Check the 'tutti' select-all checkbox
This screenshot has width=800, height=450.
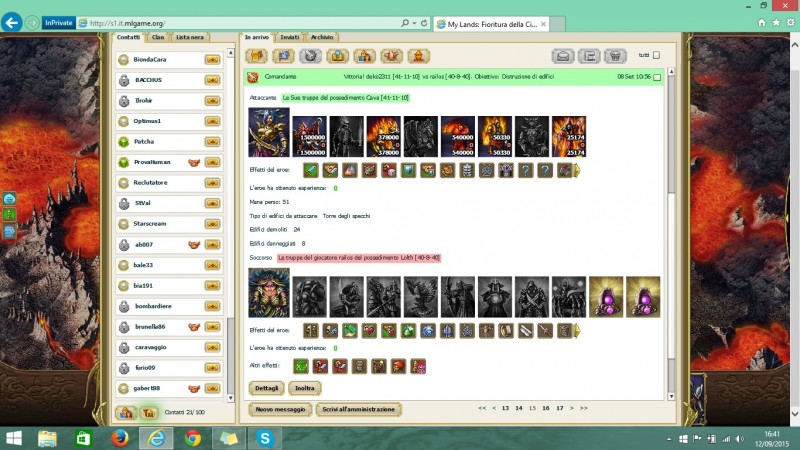657,56
